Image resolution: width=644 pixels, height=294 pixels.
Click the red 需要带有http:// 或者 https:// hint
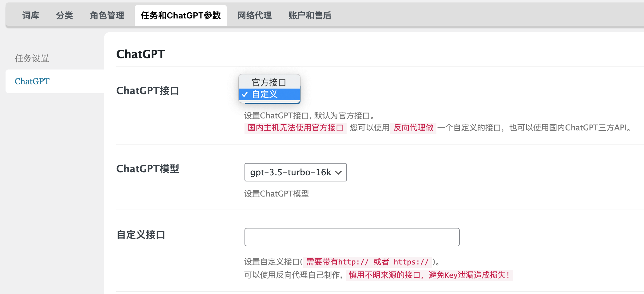click(368, 262)
